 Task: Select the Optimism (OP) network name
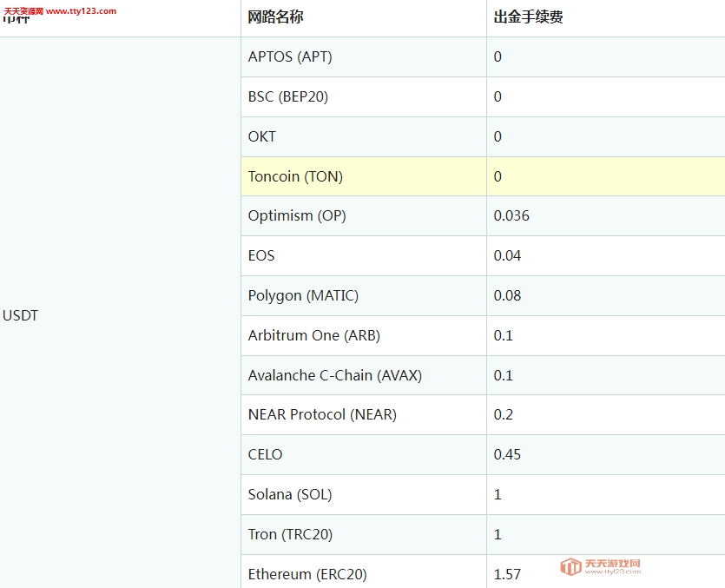click(297, 216)
